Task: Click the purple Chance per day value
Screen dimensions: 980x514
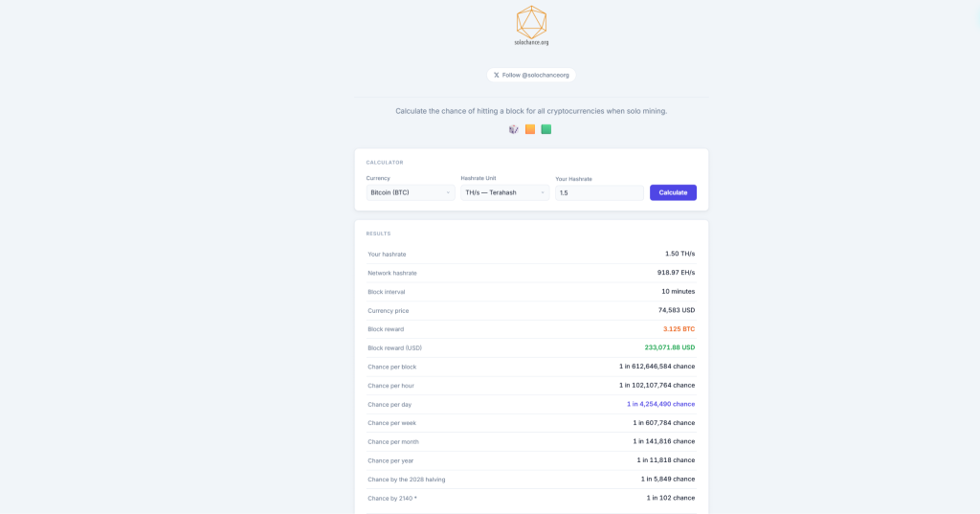Action: click(x=660, y=404)
